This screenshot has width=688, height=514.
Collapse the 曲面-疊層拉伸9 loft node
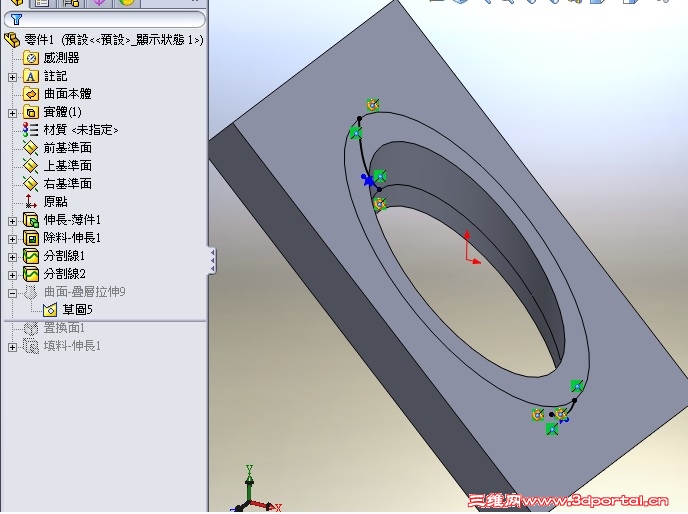pos(12,293)
